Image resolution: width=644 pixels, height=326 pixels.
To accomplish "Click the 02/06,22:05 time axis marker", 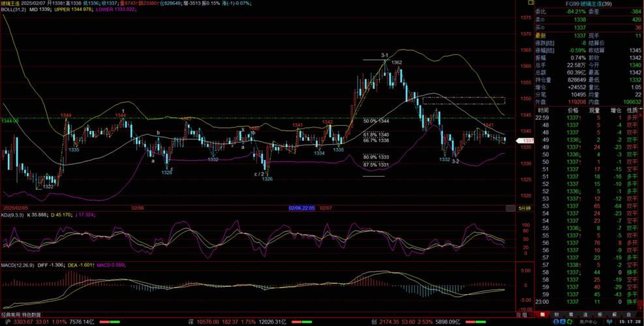I will (302, 207).
